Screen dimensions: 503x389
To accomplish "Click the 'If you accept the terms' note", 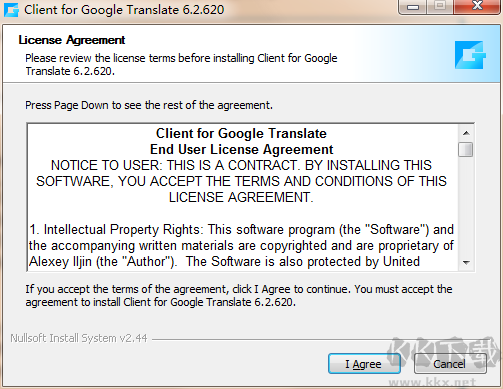I will click(x=239, y=295).
